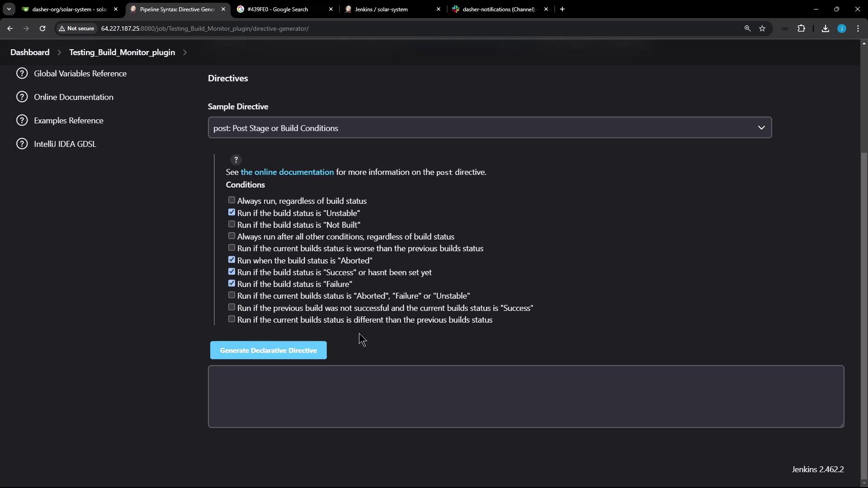
Task: Open the tab search dropdown arrow
Action: [9, 9]
